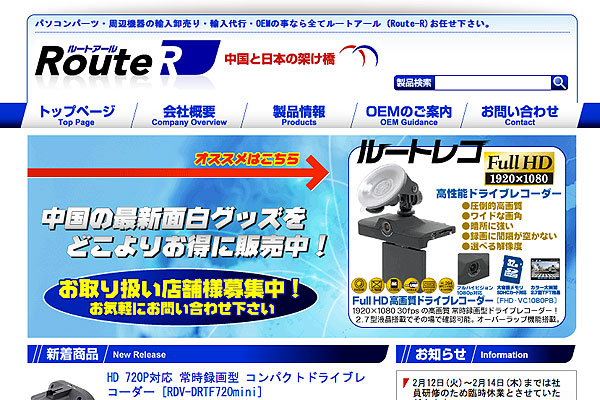Click the オススメはこちら red arrow banner

(x=178, y=171)
